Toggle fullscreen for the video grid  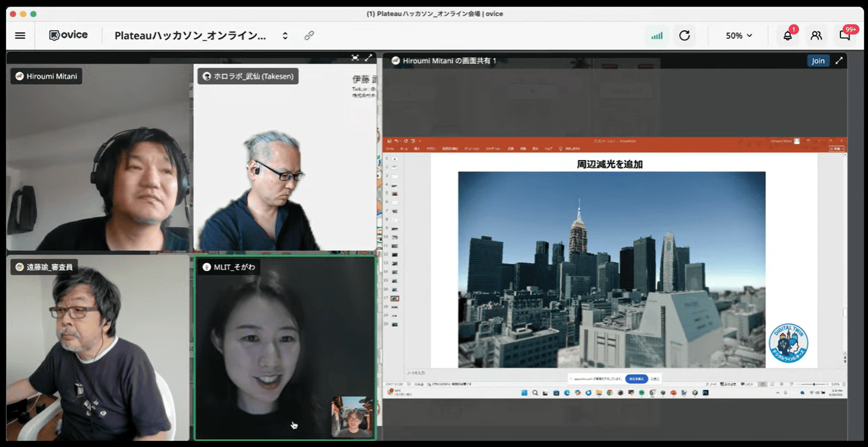click(368, 58)
